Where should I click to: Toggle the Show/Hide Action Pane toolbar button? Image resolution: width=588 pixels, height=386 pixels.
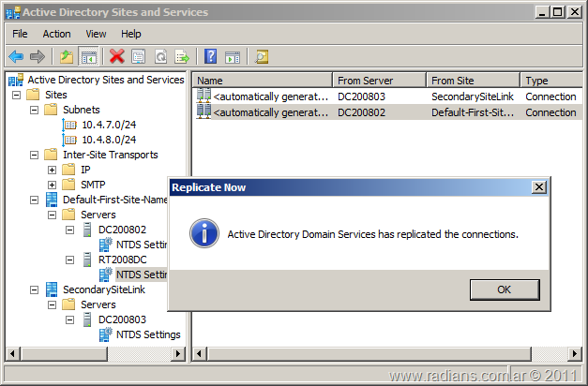click(233, 57)
